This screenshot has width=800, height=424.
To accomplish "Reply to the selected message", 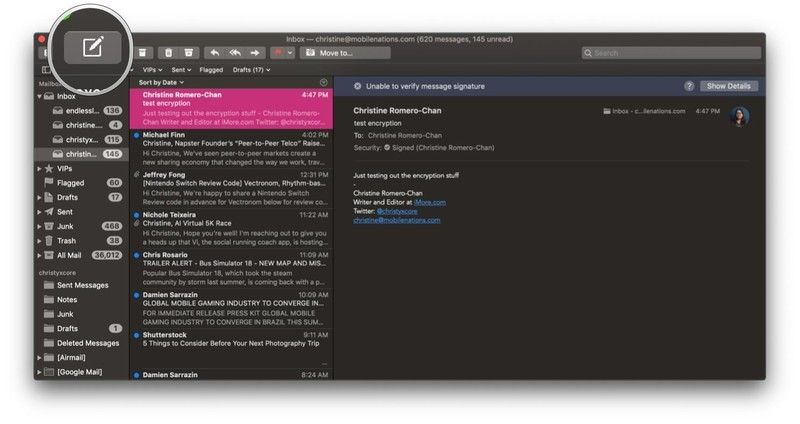I will point(215,53).
